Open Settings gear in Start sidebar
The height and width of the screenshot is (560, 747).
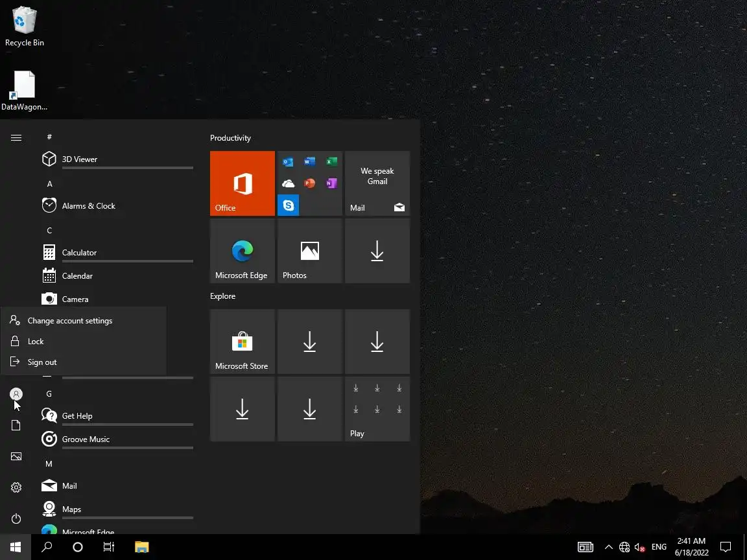point(16,487)
